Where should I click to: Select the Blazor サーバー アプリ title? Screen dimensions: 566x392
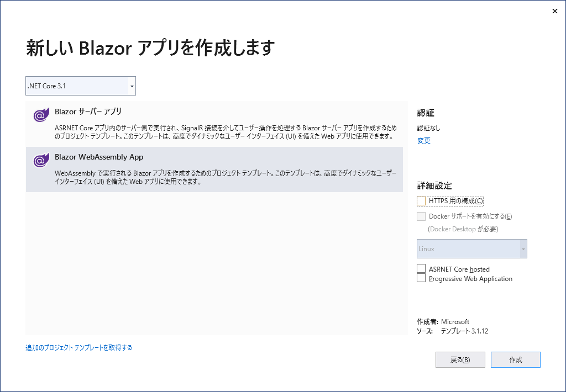(x=88, y=112)
